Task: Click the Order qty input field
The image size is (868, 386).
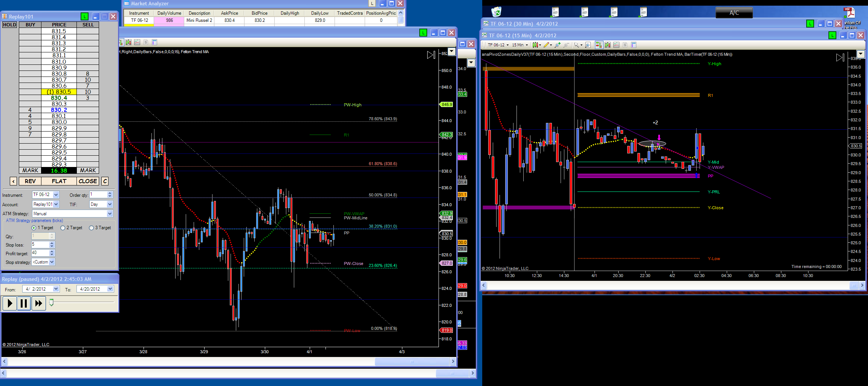Action: (x=98, y=195)
